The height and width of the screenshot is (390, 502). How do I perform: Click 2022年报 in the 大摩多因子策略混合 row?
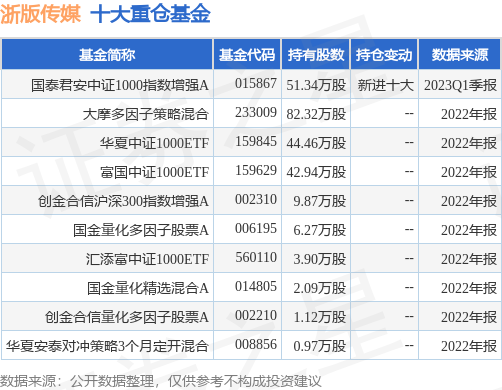[469, 114]
